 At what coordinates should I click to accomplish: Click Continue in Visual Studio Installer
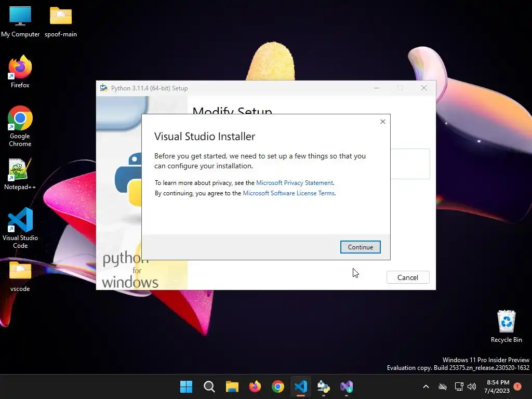click(x=361, y=247)
